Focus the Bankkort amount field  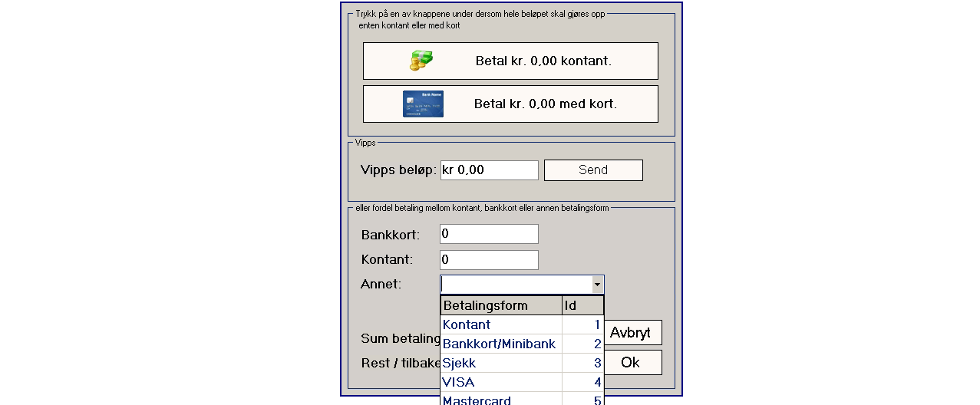pos(489,234)
